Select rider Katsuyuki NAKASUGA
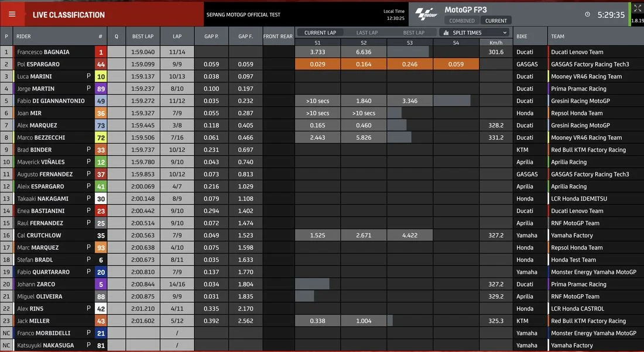This screenshot has height=352, width=644. tap(45, 346)
